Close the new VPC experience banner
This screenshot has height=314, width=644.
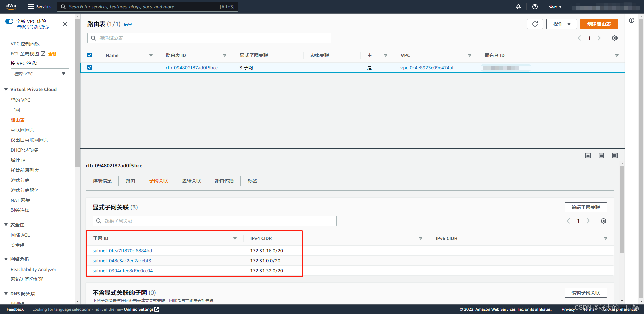65,24
